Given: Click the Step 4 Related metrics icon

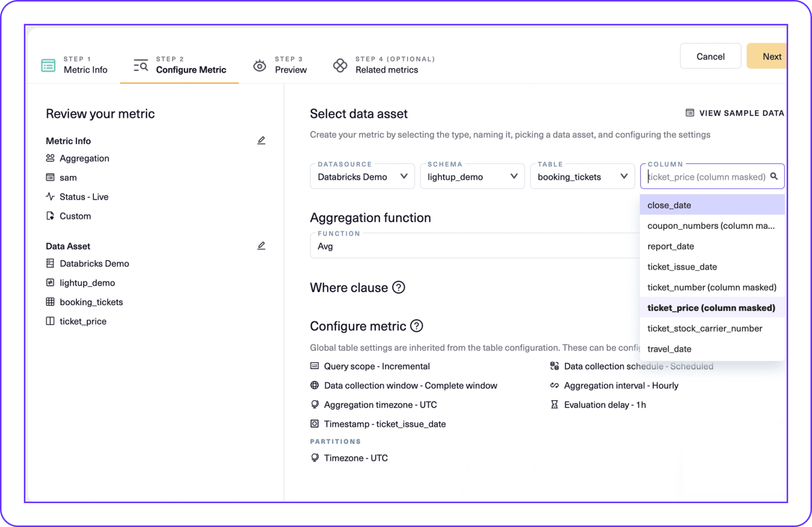Looking at the screenshot, I should [x=340, y=65].
